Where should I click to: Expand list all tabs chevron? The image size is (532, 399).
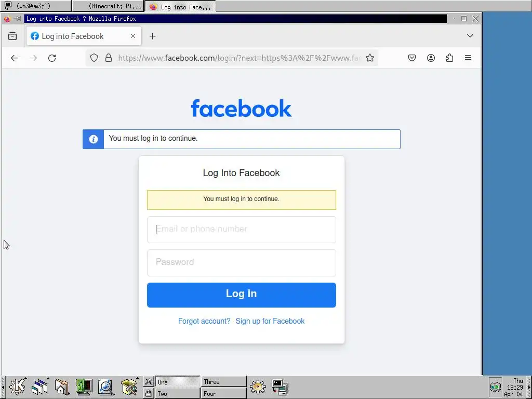pyautogui.click(x=470, y=36)
